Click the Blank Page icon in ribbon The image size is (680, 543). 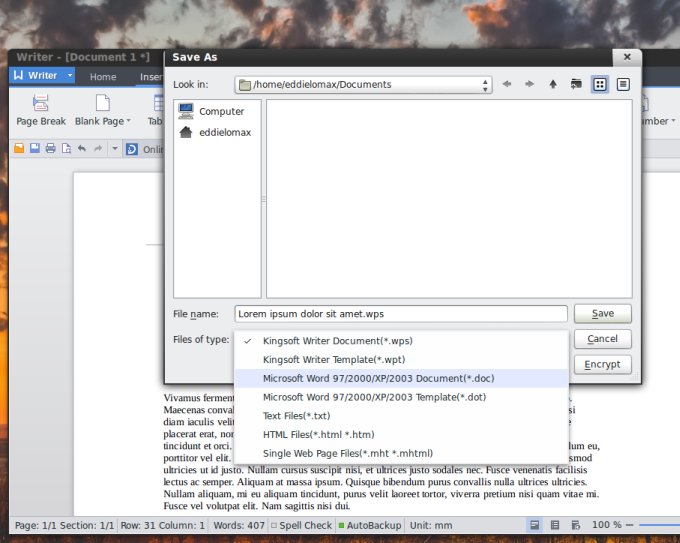point(103,103)
